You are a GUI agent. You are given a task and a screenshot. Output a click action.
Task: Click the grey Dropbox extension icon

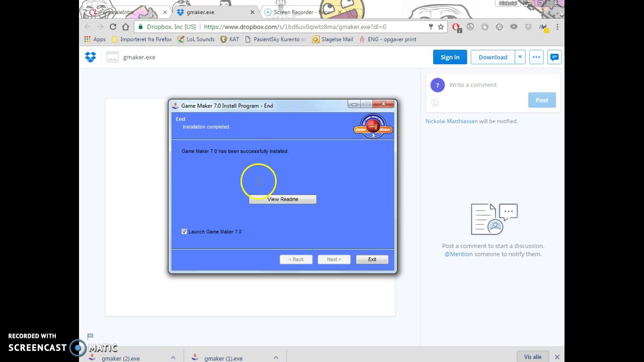(x=528, y=27)
